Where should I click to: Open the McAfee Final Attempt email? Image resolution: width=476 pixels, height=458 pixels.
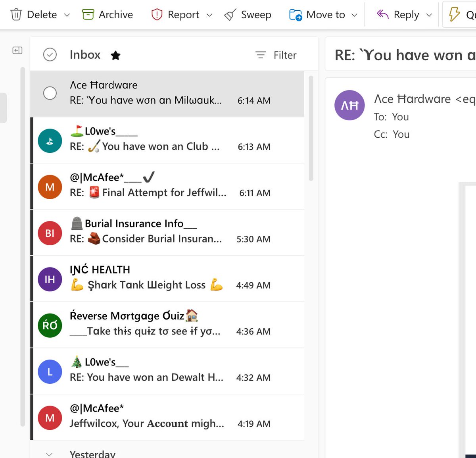[x=167, y=186]
